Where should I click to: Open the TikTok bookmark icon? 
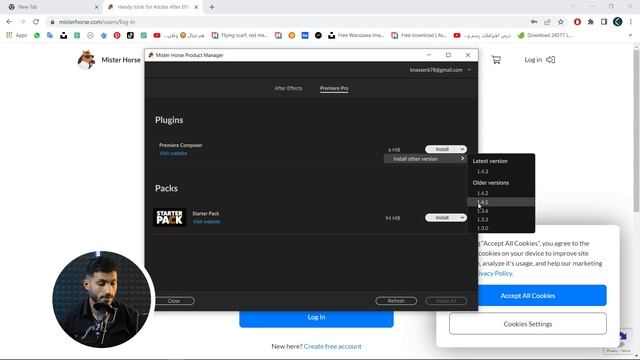[x=130, y=36]
